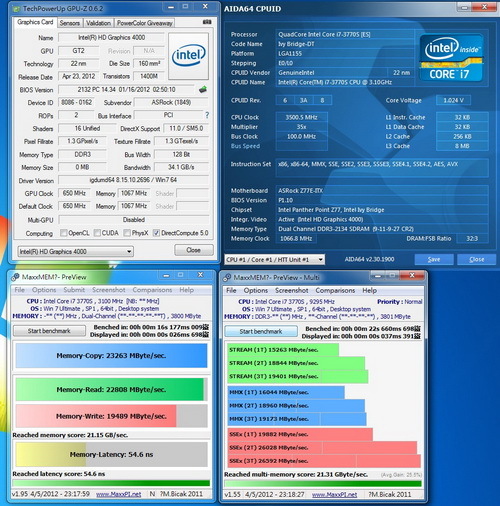Click the Device ID field 8086 - 0162
This screenshot has height=506, width=500.
(76, 102)
